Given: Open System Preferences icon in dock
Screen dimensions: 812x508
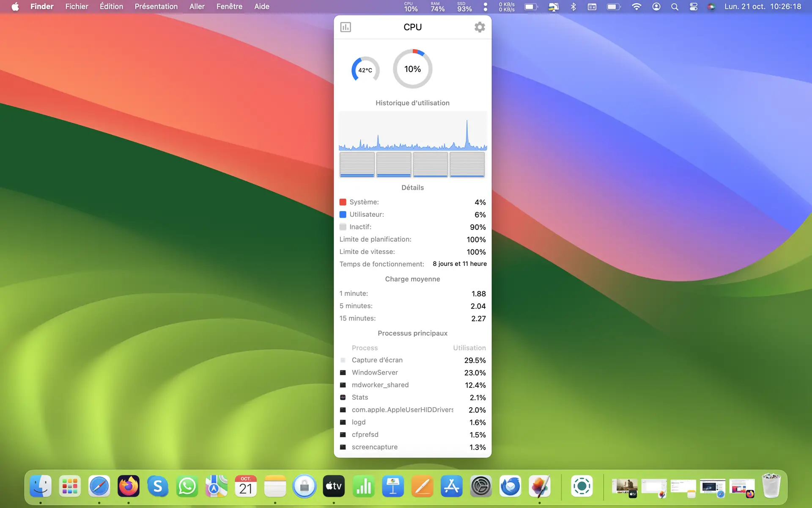Looking at the screenshot, I should point(480,486).
